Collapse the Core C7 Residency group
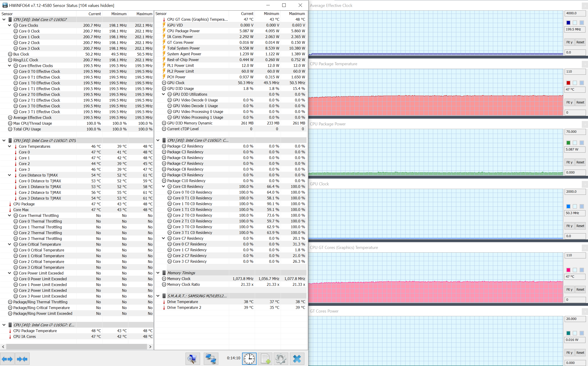588x366 pixels. click(163, 238)
